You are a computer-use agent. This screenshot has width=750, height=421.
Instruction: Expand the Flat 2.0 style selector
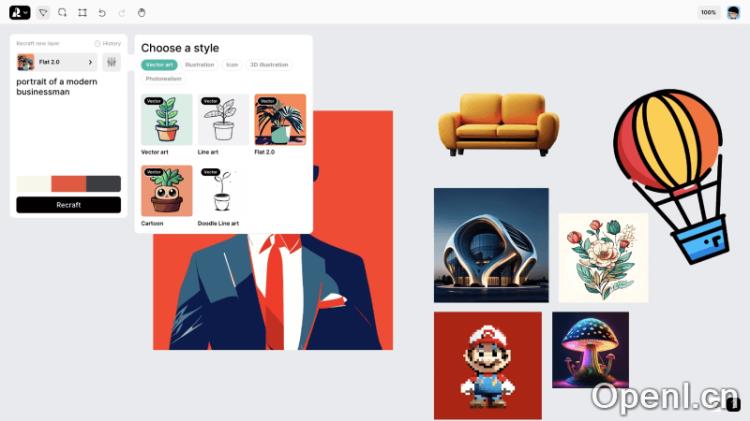click(x=56, y=62)
